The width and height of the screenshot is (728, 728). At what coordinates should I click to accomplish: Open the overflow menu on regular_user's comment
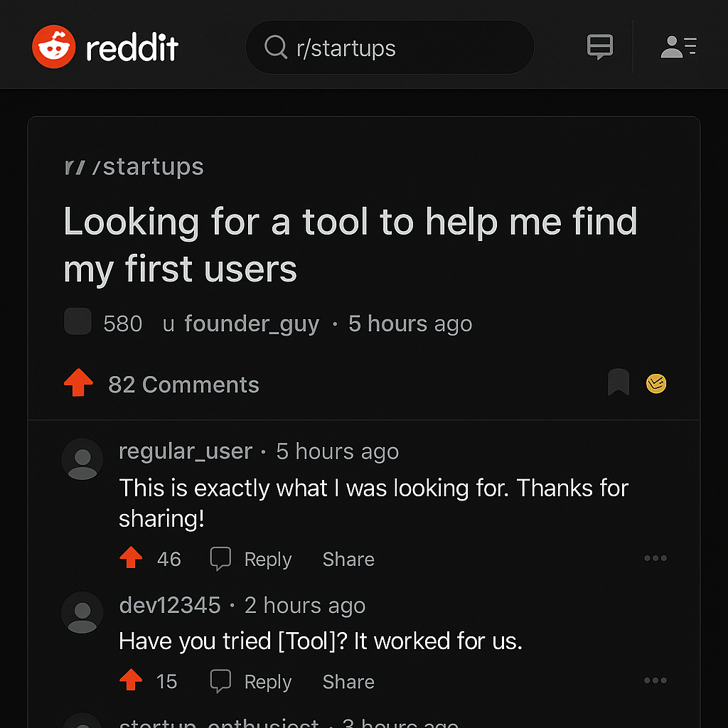(655, 558)
